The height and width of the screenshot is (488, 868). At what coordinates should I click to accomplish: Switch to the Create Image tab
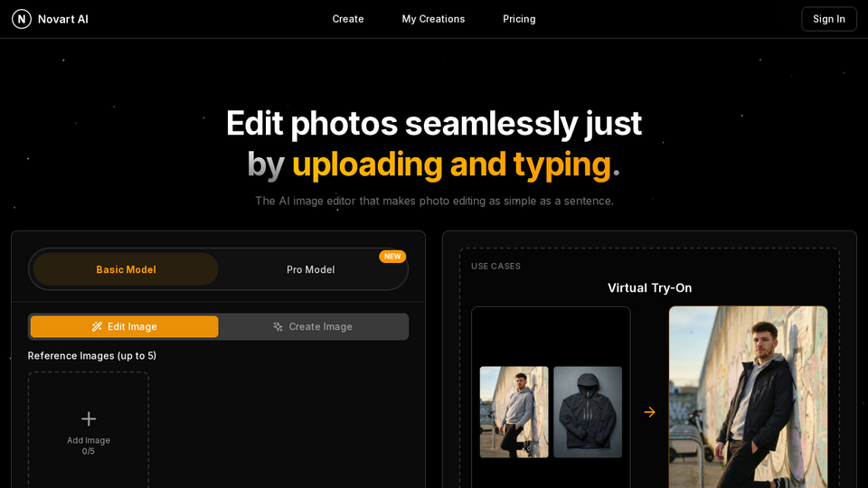[313, 326]
